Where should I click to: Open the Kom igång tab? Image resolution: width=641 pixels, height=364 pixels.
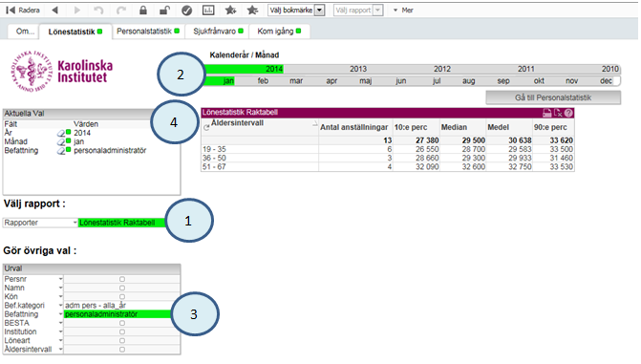(x=279, y=32)
